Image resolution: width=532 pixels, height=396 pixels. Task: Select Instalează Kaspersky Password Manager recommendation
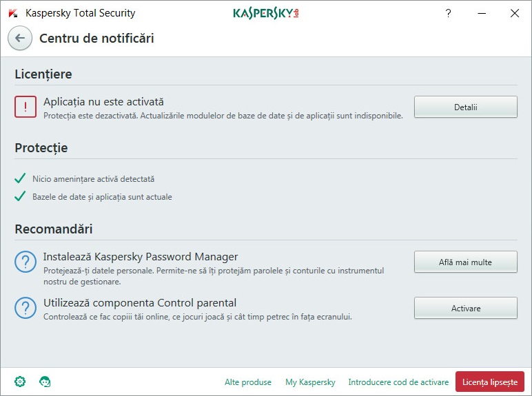pos(141,257)
